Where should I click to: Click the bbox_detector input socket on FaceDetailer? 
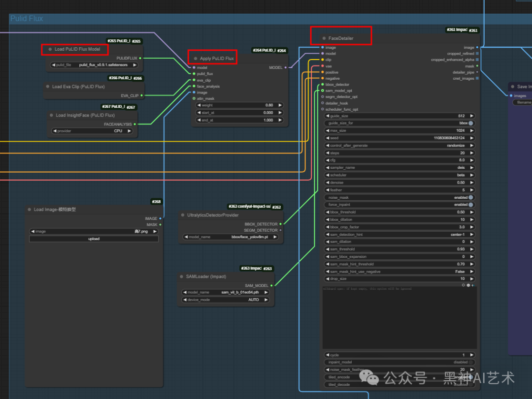pos(322,85)
